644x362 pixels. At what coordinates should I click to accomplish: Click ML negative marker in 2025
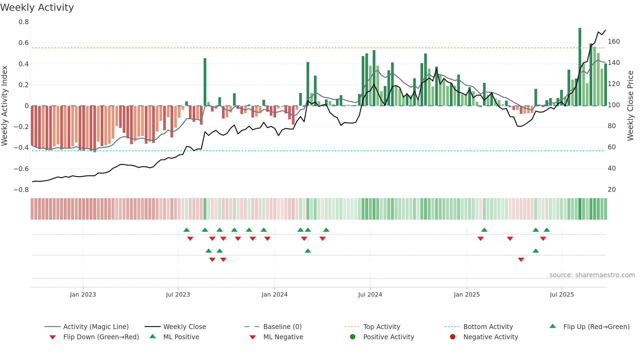coord(521,260)
